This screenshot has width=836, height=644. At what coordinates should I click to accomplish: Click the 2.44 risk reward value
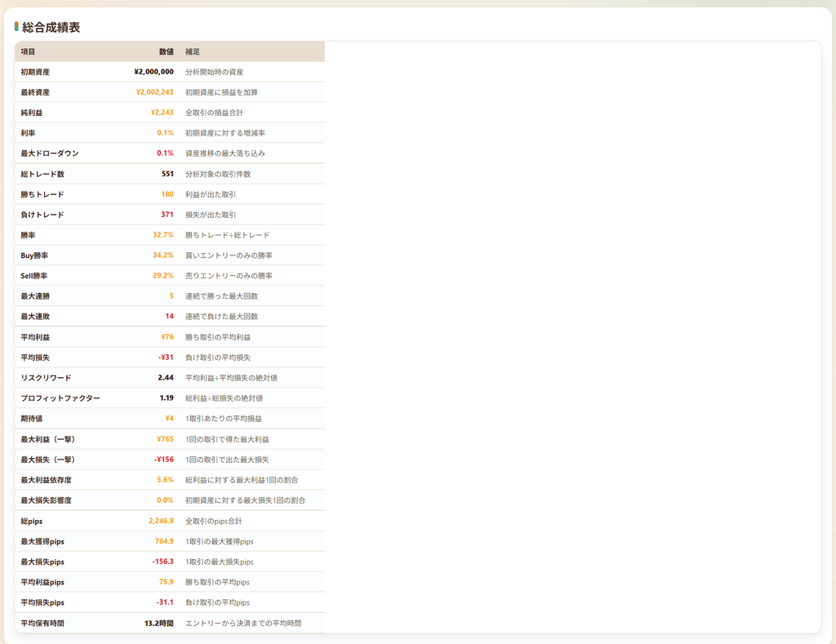tap(166, 377)
